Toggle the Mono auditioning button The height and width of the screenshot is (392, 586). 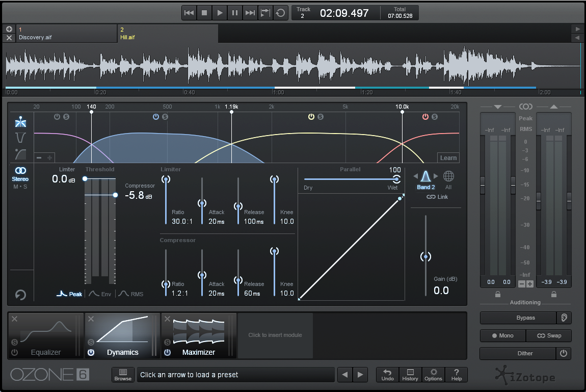(502, 335)
